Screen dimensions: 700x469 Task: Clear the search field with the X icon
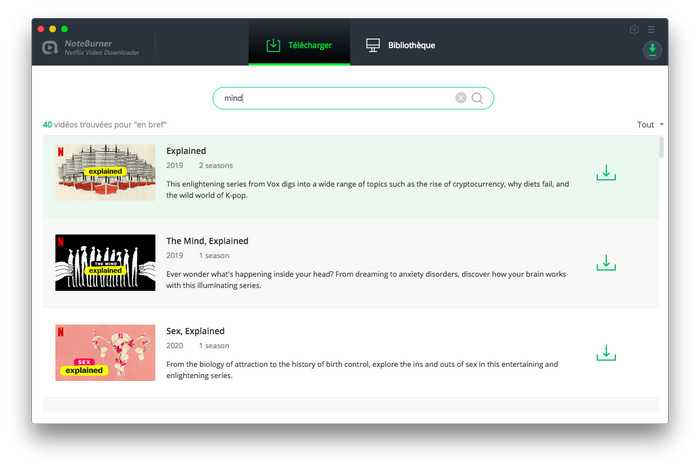point(461,98)
